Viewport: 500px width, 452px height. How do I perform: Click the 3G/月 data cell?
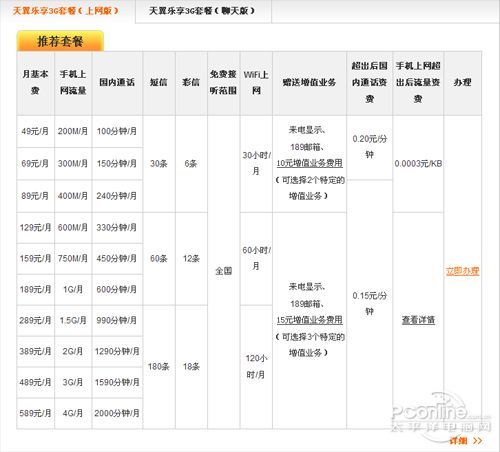point(73,382)
